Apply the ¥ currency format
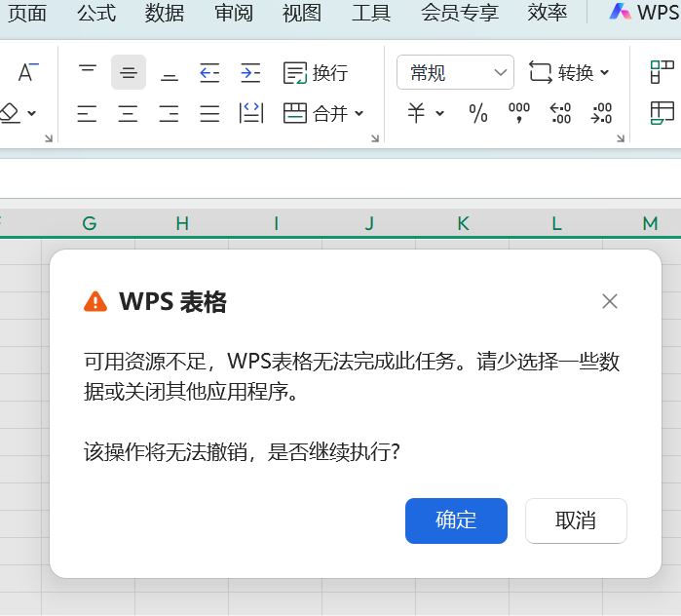This screenshot has width=681, height=616. (416, 113)
